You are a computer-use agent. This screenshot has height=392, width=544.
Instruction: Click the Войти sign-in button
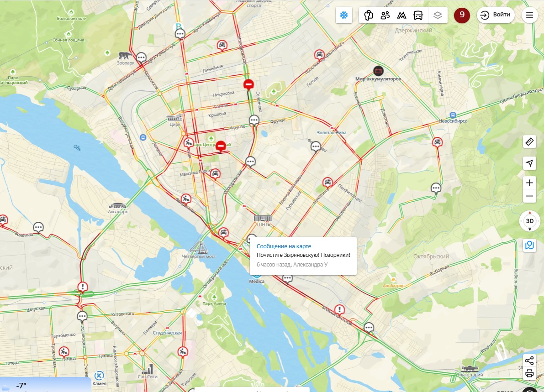496,15
